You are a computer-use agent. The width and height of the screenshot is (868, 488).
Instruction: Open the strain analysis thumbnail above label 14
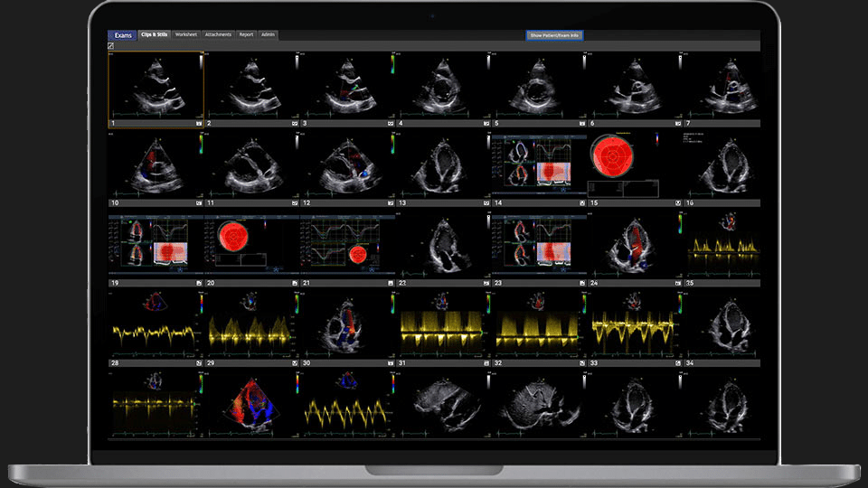[539, 165]
